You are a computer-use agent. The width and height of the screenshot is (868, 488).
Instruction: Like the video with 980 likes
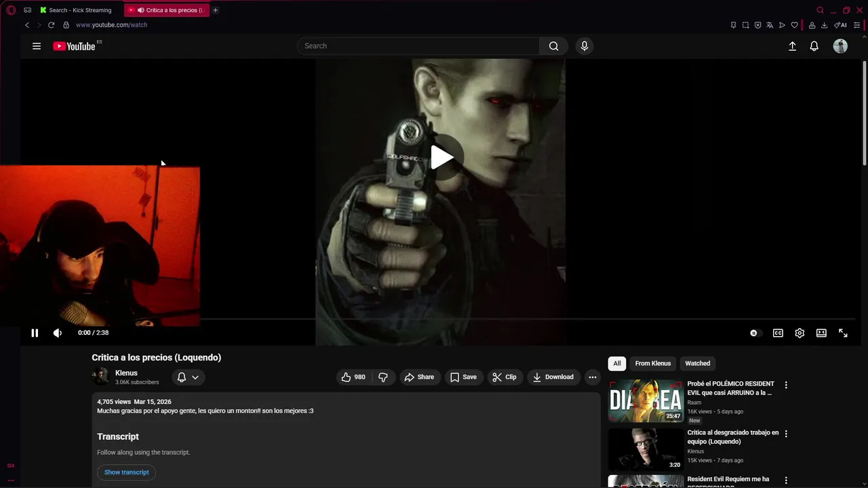click(353, 377)
